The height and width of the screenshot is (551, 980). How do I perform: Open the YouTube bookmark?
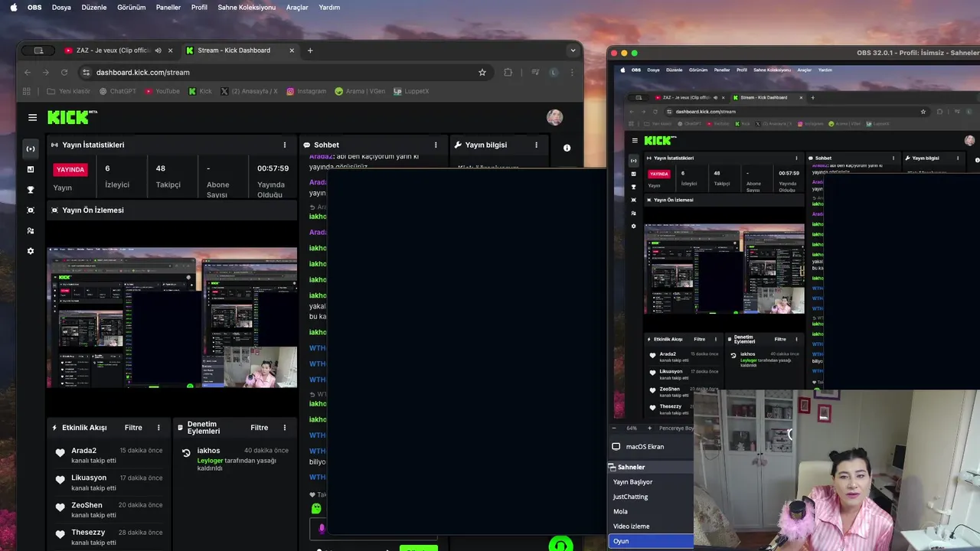click(x=162, y=91)
